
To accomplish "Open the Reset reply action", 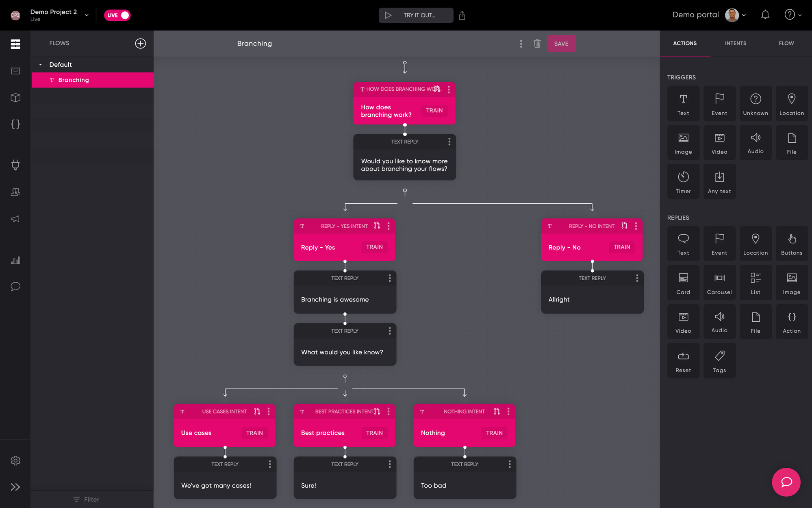I will pos(683,361).
